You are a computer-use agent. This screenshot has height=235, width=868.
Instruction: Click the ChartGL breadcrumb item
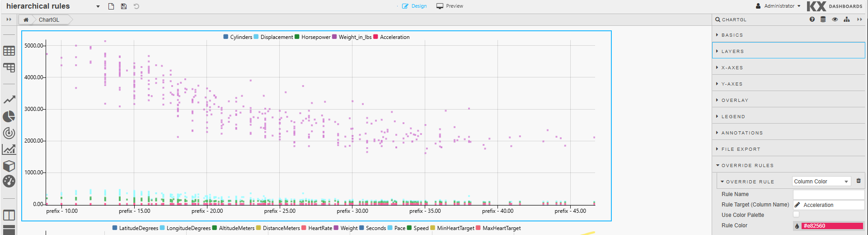point(49,20)
